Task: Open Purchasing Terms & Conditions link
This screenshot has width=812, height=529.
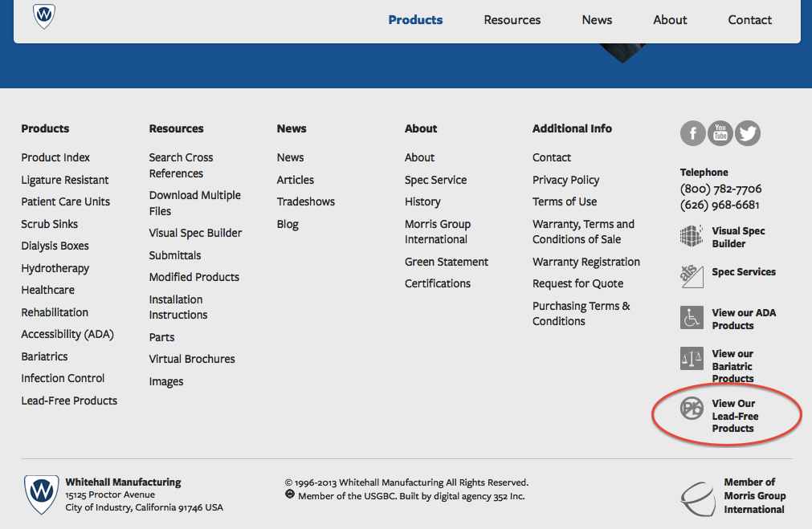Action: pos(581,314)
